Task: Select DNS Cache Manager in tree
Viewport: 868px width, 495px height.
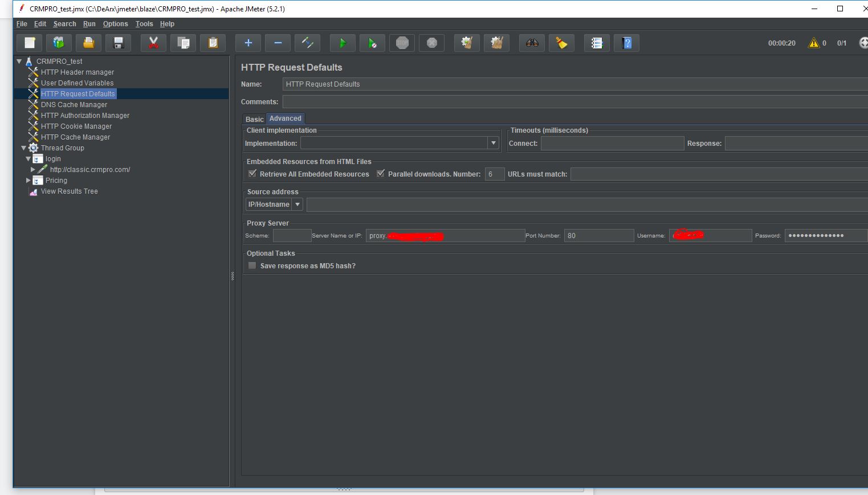Action: click(x=74, y=104)
